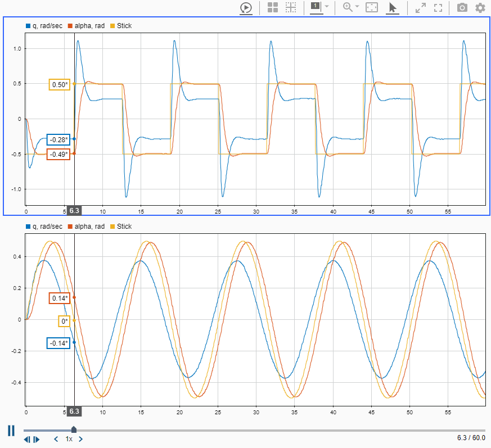Step the replay forward one sample

tap(37, 440)
